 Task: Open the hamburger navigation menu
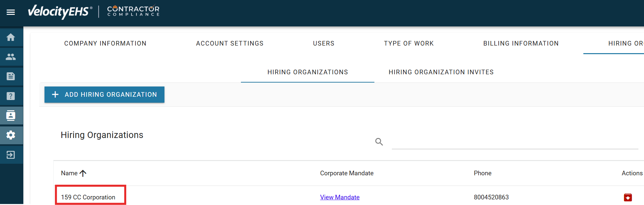tap(11, 12)
